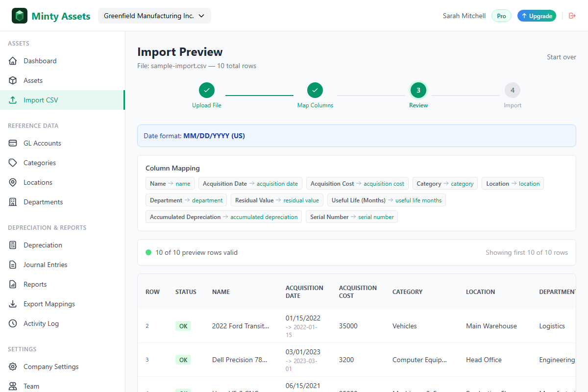Click the Departments building icon

point(13,202)
